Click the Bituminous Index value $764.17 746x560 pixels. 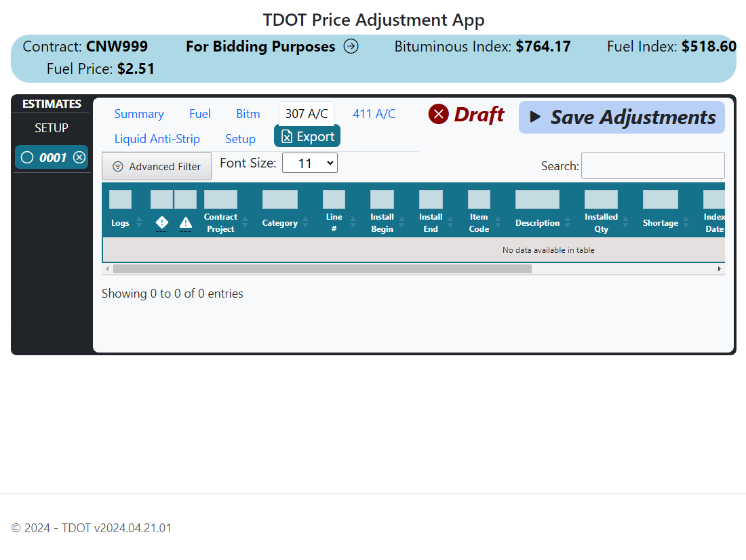543,47
